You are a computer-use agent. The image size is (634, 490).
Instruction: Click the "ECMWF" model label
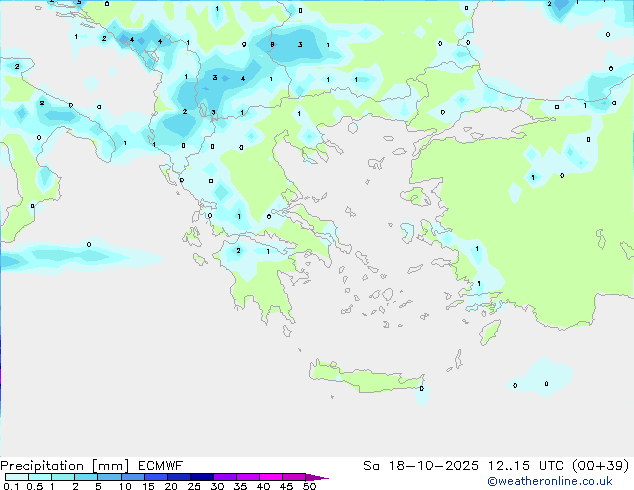pos(161,466)
